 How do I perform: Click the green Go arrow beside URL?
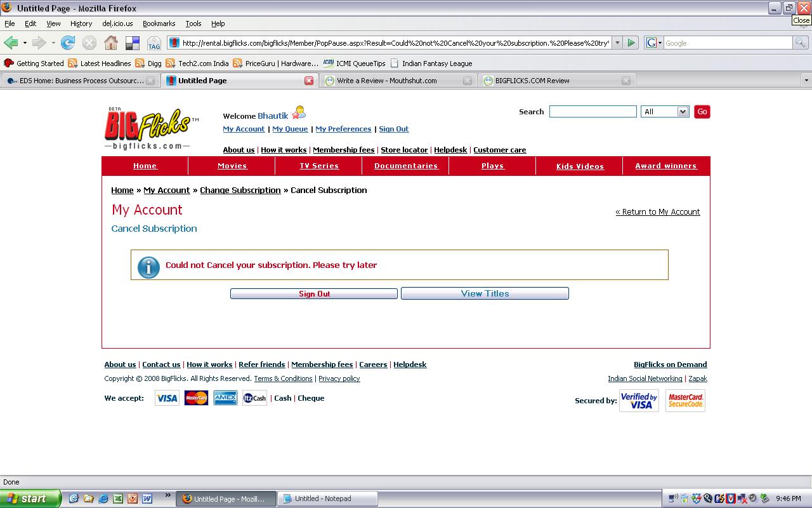(x=631, y=43)
